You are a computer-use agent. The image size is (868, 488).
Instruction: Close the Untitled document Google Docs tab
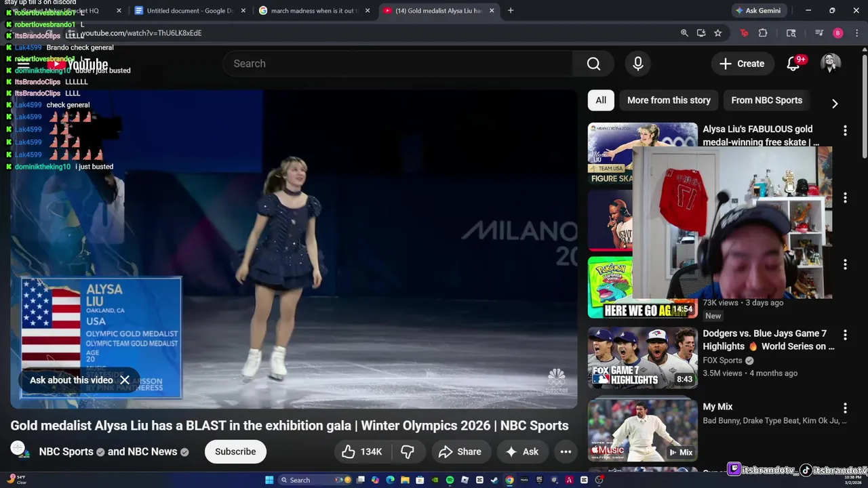pos(243,11)
